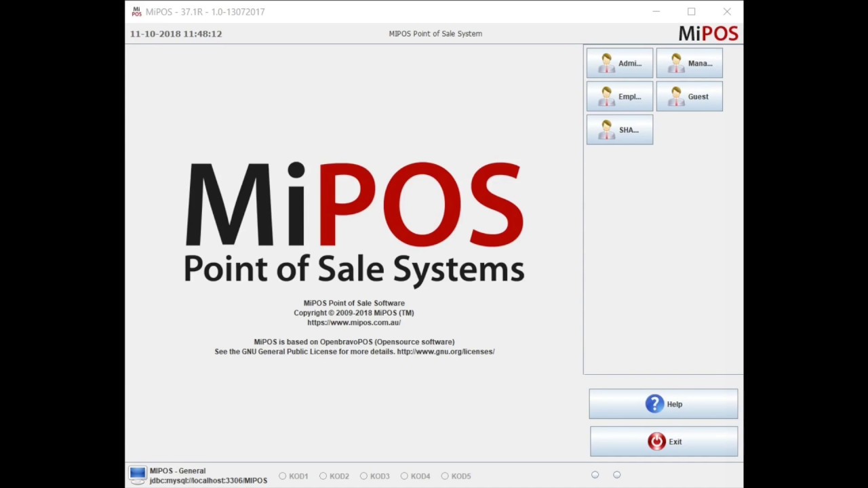
Task: Choose the SHA... user login
Action: click(x=620, y=129)
